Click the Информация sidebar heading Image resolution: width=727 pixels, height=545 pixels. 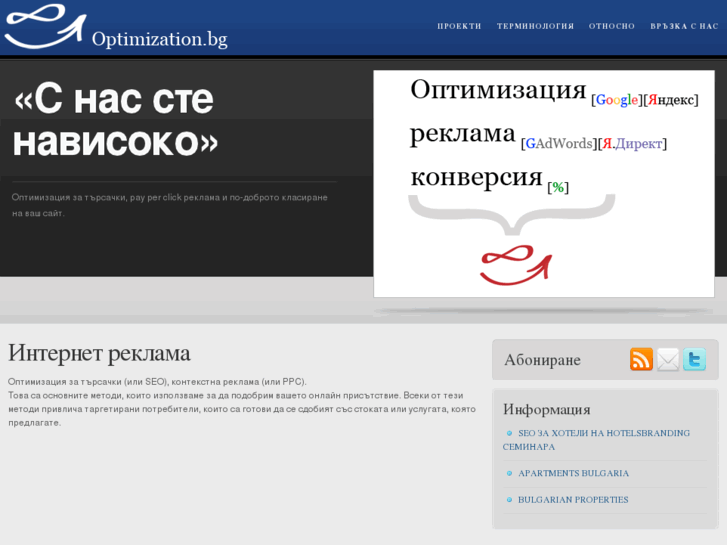click(x=547, y=409)
